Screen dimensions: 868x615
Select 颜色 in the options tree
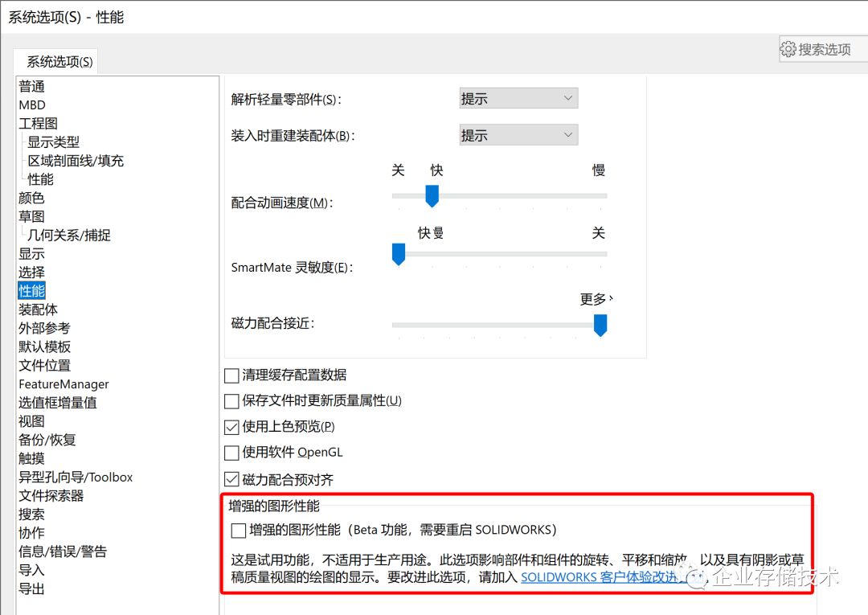tap(31, 197)
